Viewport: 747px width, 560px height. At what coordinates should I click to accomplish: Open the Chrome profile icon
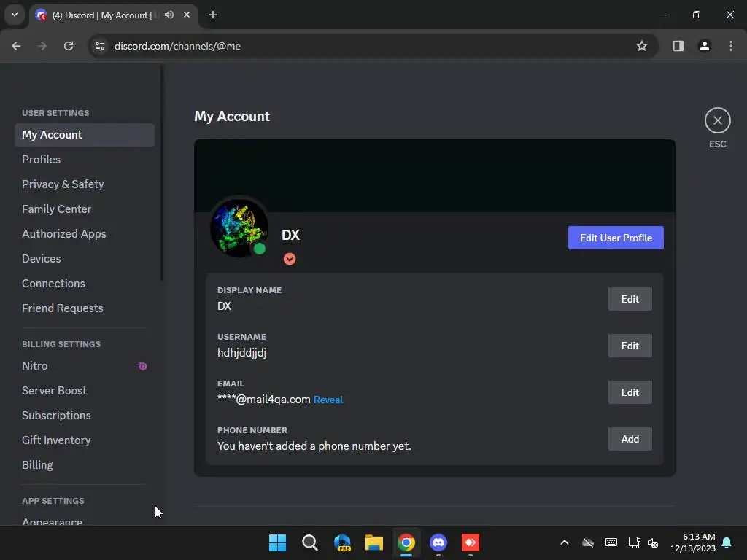click(704, 46)
